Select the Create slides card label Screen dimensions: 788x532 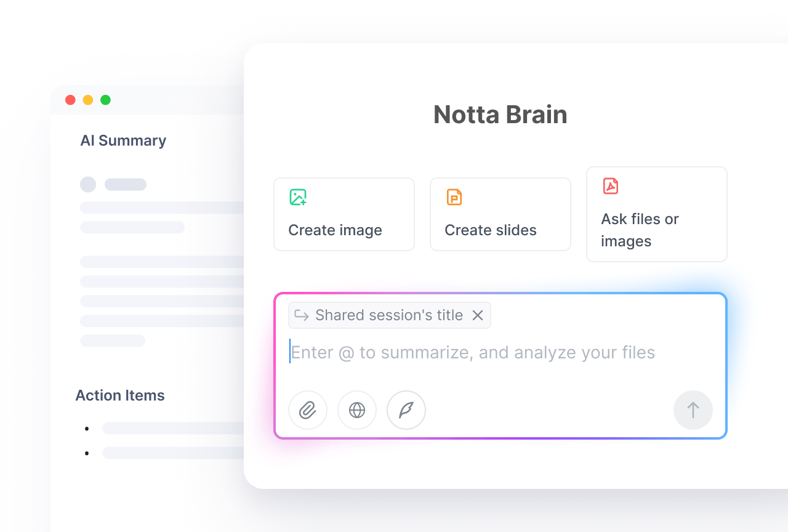click(x=491, y=230)
